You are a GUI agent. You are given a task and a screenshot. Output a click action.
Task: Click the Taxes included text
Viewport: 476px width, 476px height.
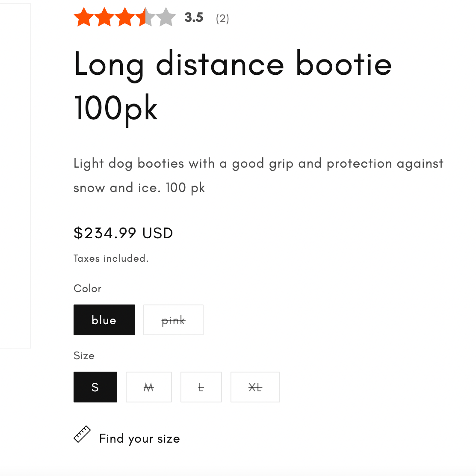coord(111,258)
